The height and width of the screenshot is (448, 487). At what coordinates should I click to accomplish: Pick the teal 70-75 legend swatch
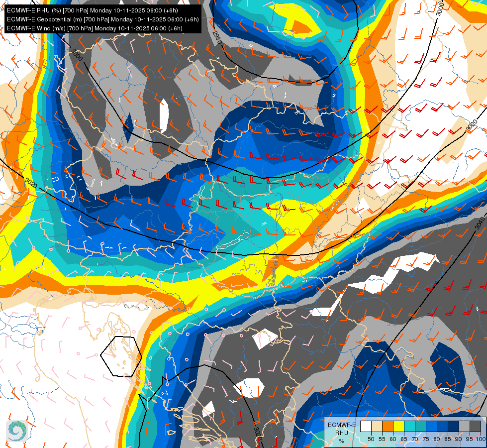coord(421,426)
